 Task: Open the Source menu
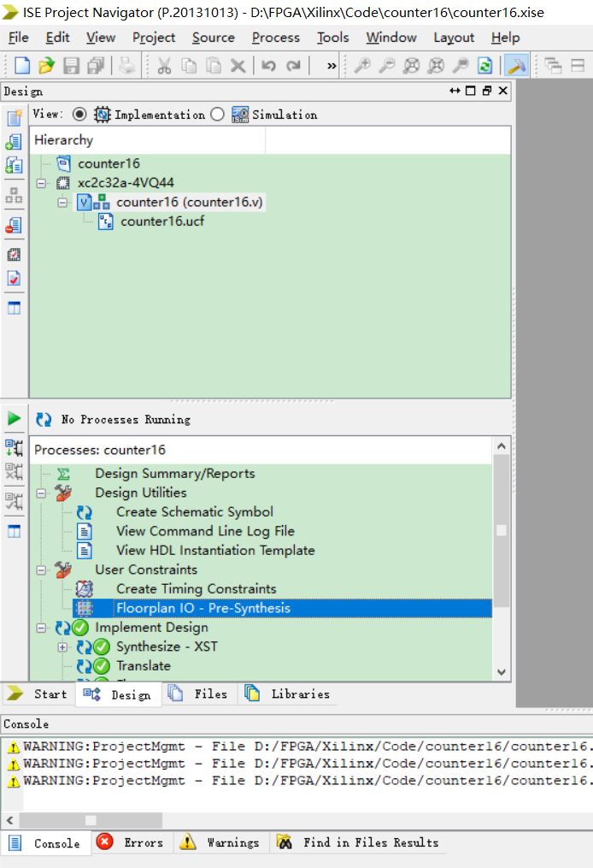pyautogui.click(x=214, y=38)
